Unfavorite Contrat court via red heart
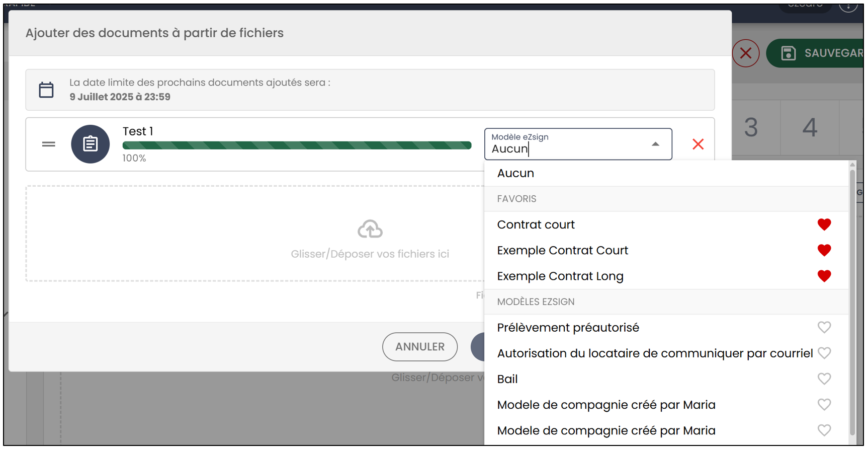The width and height of the screenshot is (868, 451). click(824, 224)
